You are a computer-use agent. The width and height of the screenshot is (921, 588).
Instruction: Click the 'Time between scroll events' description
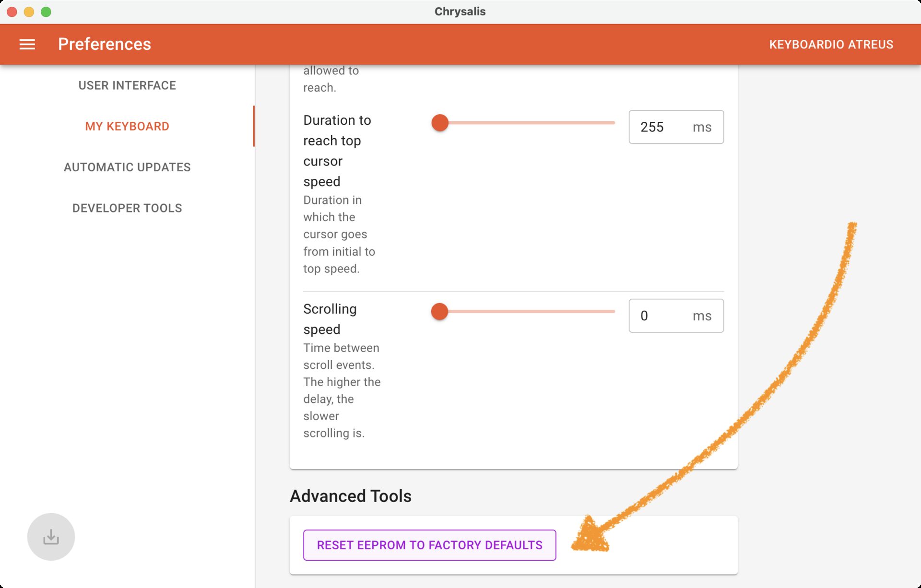click(342, 390)
